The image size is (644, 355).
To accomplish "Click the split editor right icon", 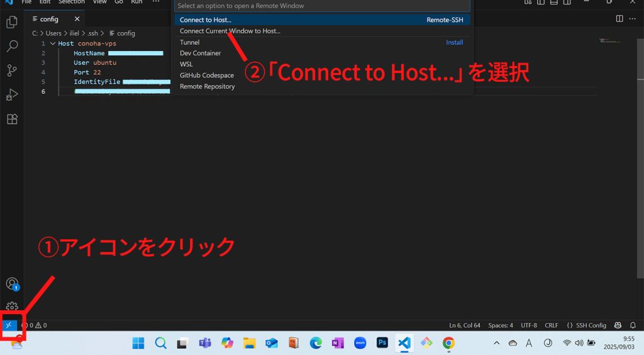I will point(619,20).
